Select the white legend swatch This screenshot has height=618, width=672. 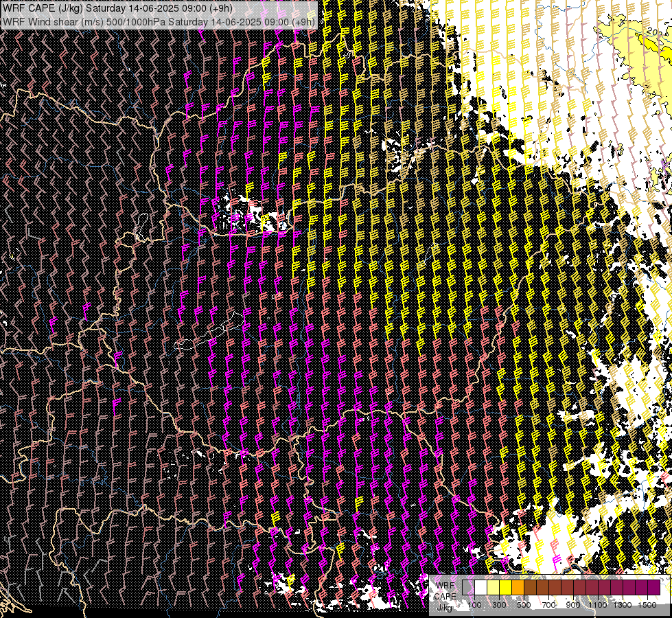(x=481, y=587)
